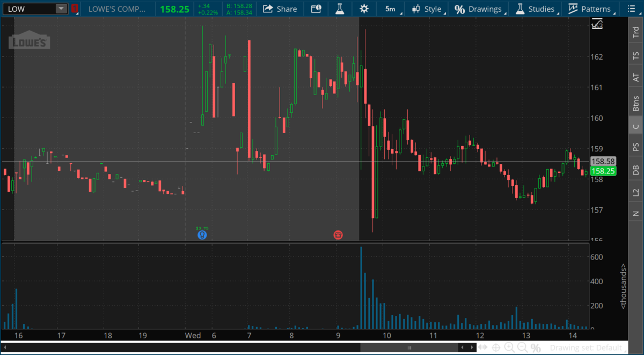The width and height of the screenshot is (644, 355).
Task: Click the 158.25 last price in toolbar
Action: tap(174, 9)
